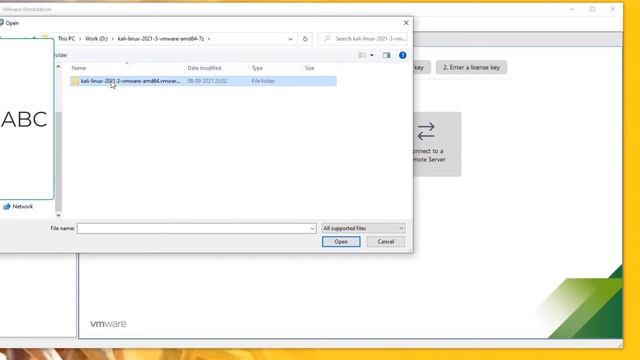The image size is (640, 360).
Task: Maximize the VMware Workstation window
Action: tap(592, 9)
